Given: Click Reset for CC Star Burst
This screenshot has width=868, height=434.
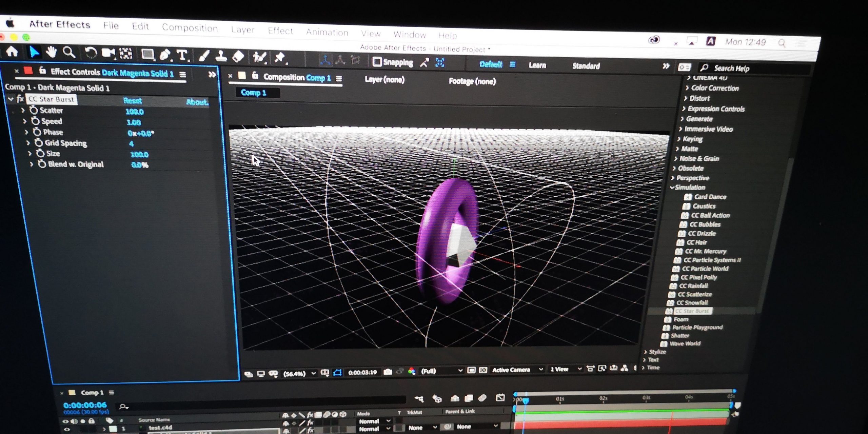Looking at the screenshot, I should click(133, 100).
